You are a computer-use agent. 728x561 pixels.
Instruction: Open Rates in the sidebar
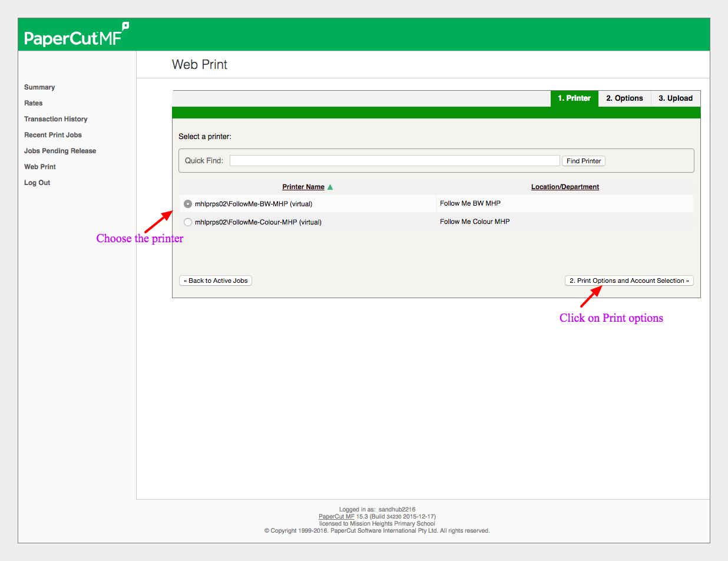[34, 103]
